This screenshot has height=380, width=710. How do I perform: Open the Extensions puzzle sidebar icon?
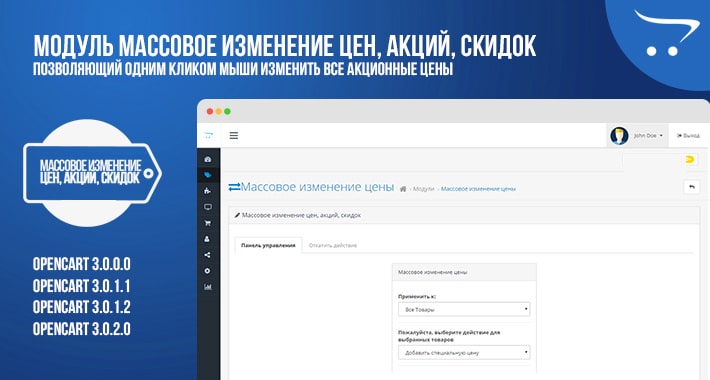(x=208, y=191)
